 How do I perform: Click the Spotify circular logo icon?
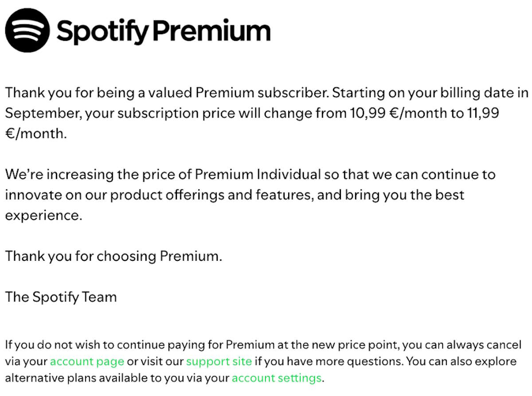click(x=27, y=31)
